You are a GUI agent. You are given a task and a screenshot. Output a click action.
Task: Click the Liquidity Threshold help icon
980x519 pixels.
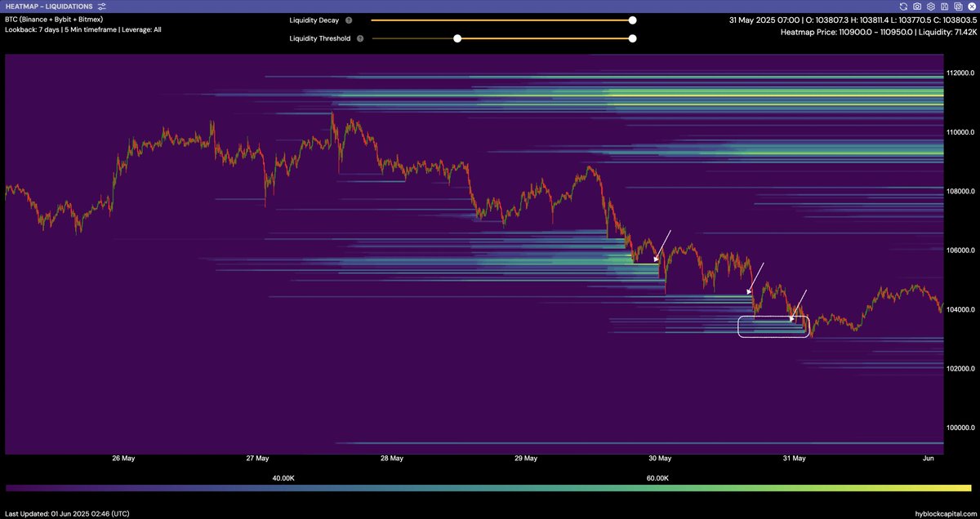360,38
